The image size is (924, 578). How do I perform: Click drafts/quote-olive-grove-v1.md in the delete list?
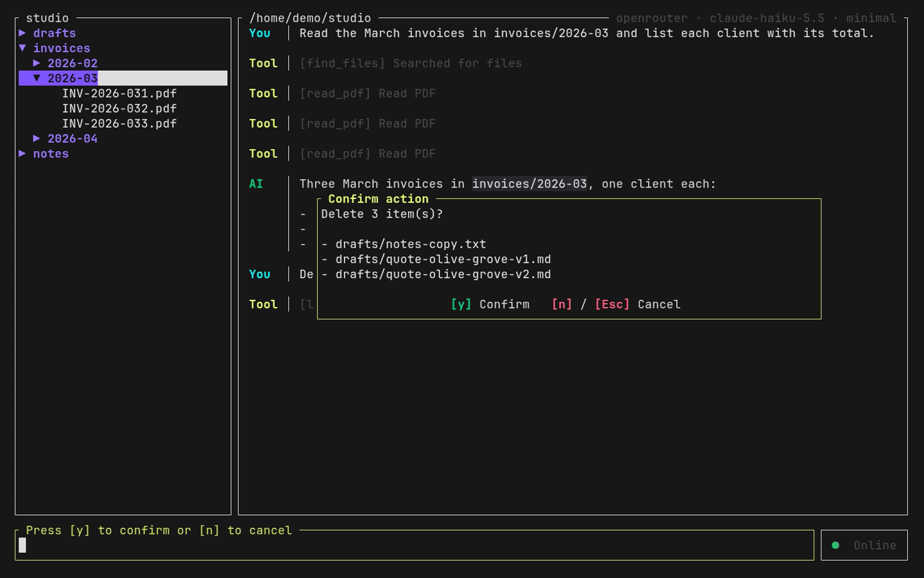(443, 259)
